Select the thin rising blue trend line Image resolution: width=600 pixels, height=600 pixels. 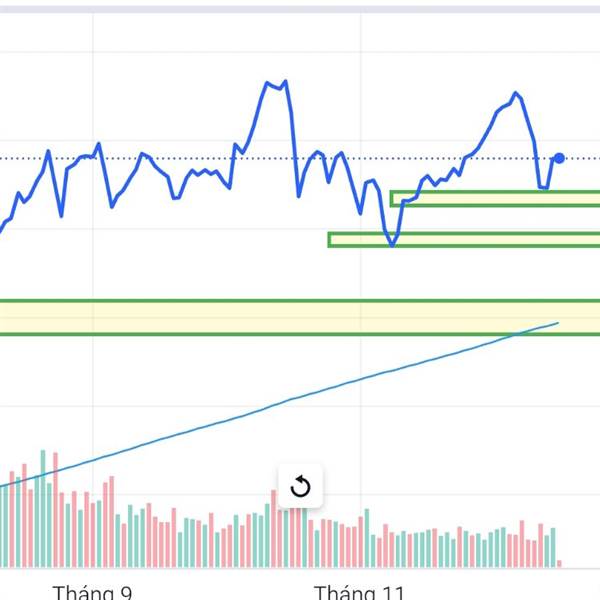(x=300, y=397)
